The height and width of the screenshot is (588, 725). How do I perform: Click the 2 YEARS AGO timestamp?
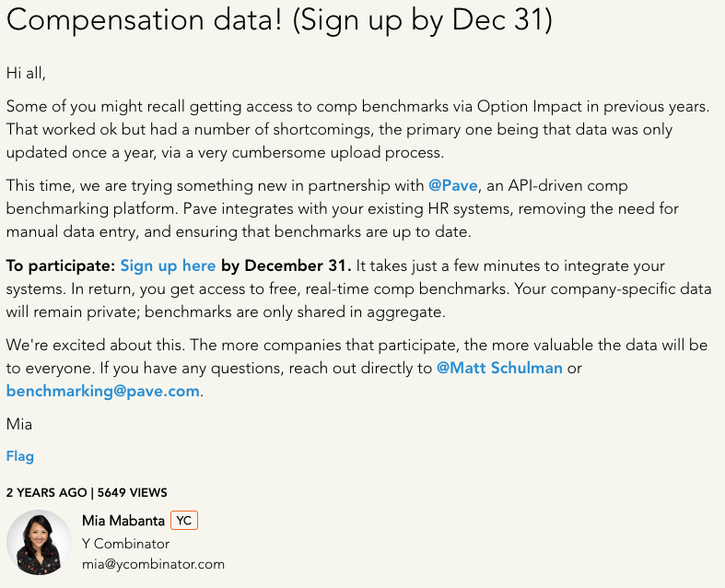click(46, 493)
